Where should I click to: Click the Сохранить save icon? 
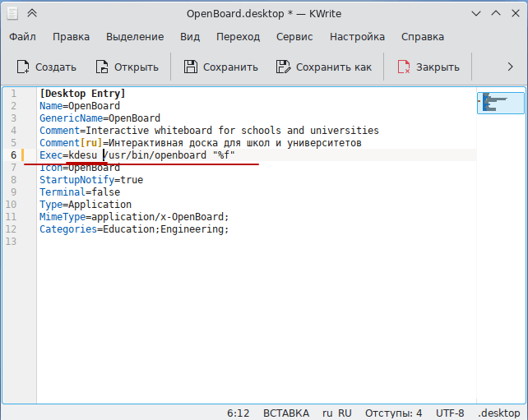pos(191,67)
